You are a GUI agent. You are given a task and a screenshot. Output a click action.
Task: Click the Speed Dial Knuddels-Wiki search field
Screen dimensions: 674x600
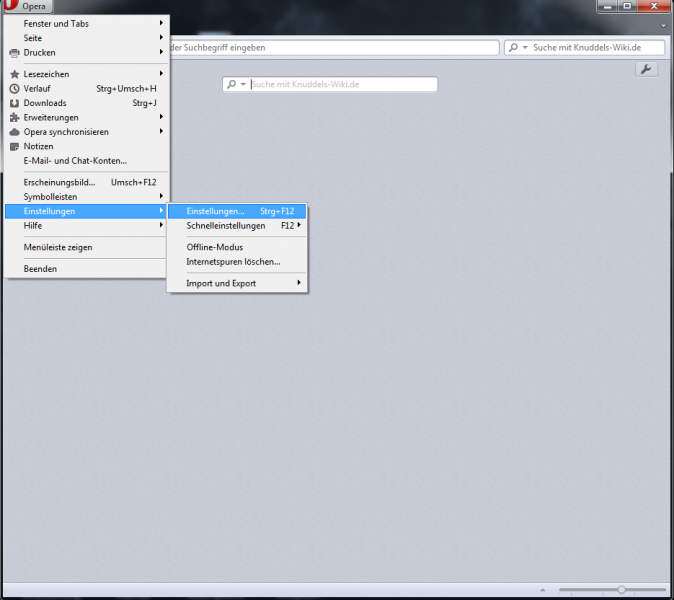tap(340, 85)
